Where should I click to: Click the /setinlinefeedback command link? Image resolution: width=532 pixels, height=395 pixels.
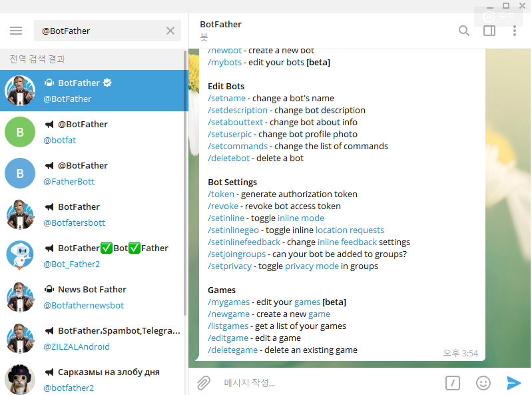point(244,242)
